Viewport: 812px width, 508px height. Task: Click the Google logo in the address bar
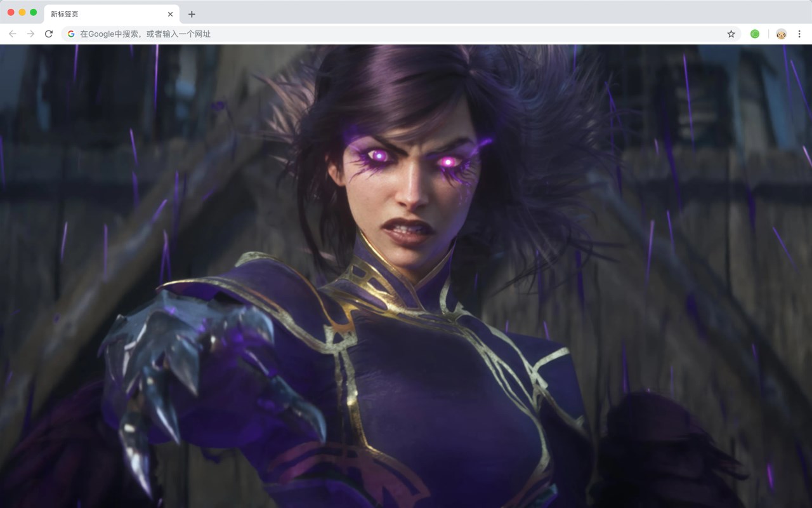coord(71,34)
